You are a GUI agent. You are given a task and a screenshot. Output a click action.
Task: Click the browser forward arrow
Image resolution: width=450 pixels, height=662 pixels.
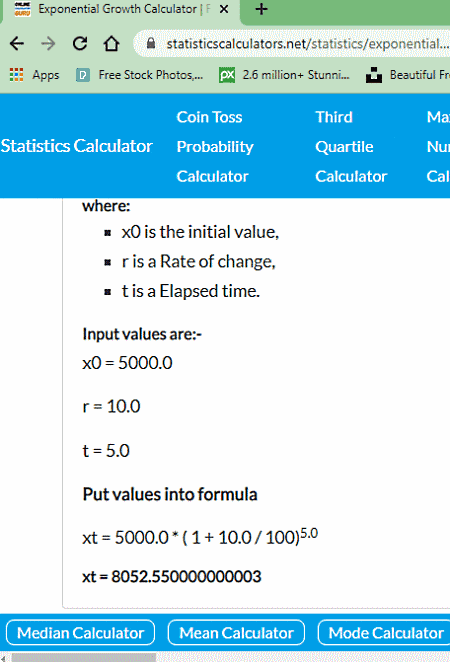(48, 43)
